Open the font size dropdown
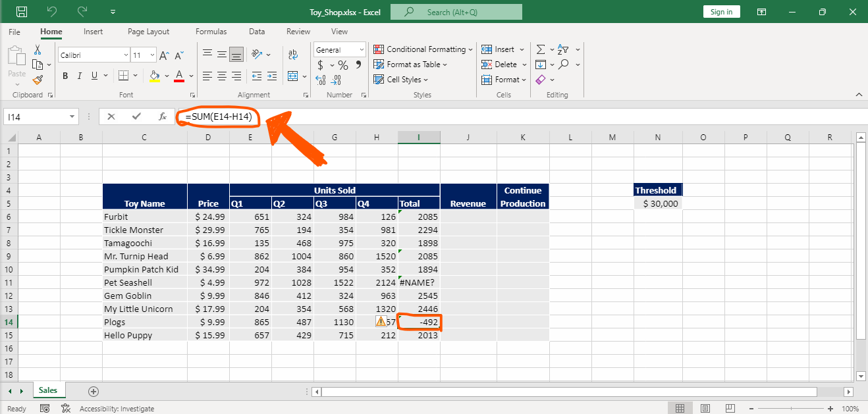 pyautogui.click(x=153, y=55)
